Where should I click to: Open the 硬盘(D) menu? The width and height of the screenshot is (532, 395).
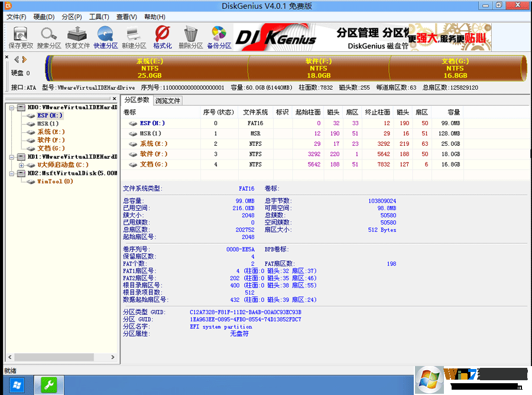click(43, 17)
